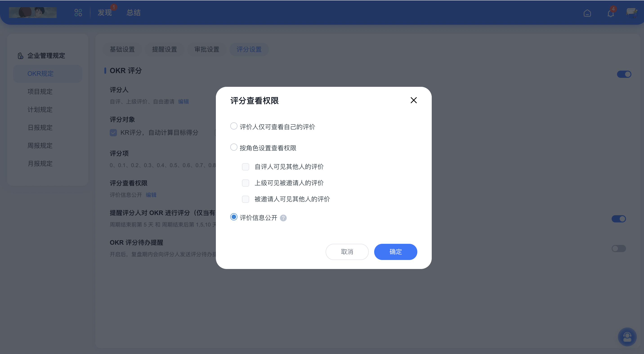Check 上级可见被邀请人的评价 checkbox
The image size is (644, 354).
[x=246, y=183]
